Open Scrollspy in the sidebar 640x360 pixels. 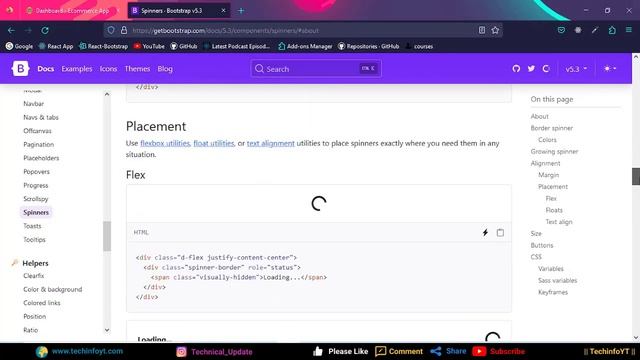point(36,199)
